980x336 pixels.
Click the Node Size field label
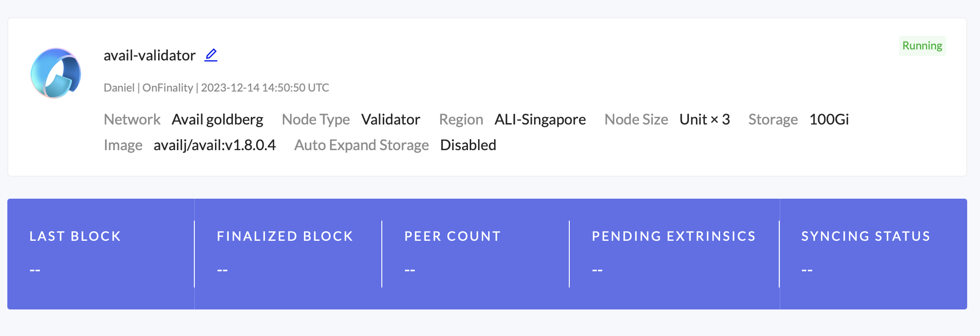coord(636,119)
